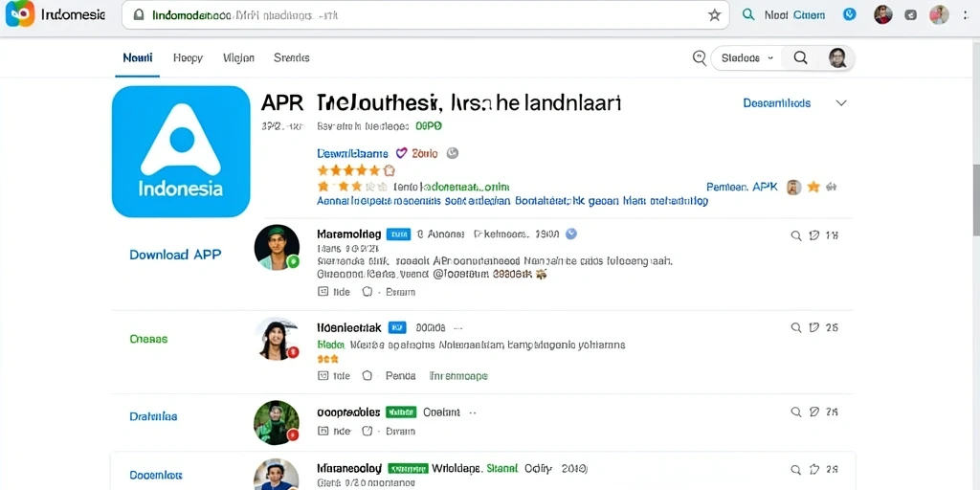Click magnifier icon left of Sladeos box
The height and width of the screenshot is (490, 980).
click(x=700, y=57)
